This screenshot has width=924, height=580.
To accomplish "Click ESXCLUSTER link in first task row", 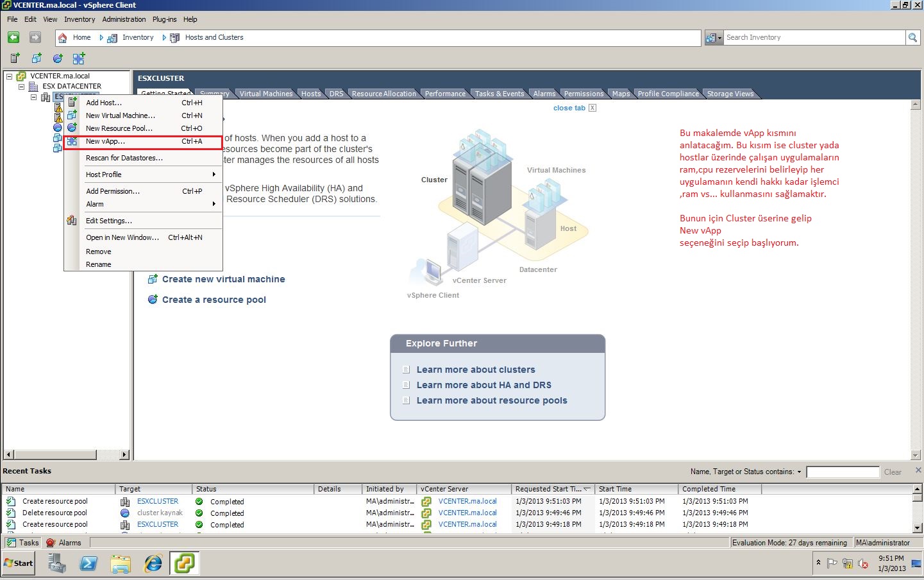I will [x=158, y=502].
